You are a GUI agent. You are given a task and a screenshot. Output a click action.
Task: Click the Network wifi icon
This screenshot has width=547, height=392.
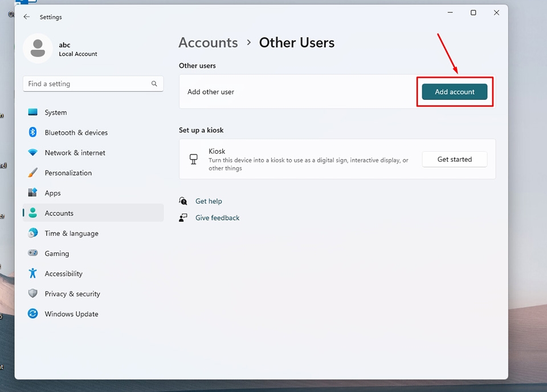(x=33, y=152)
